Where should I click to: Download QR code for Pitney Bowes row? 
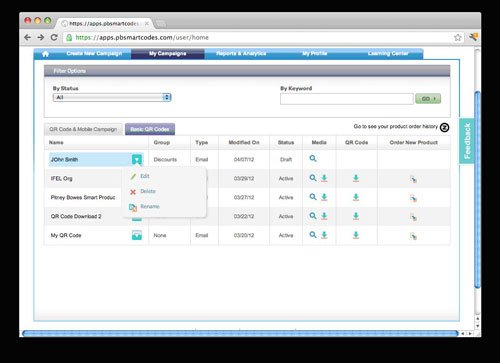point(356,197)
